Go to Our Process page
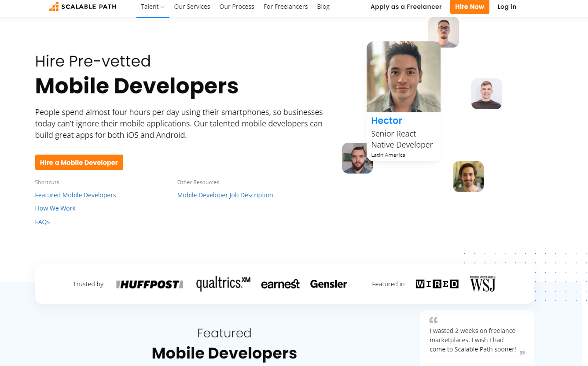 (x=237, y=7)
